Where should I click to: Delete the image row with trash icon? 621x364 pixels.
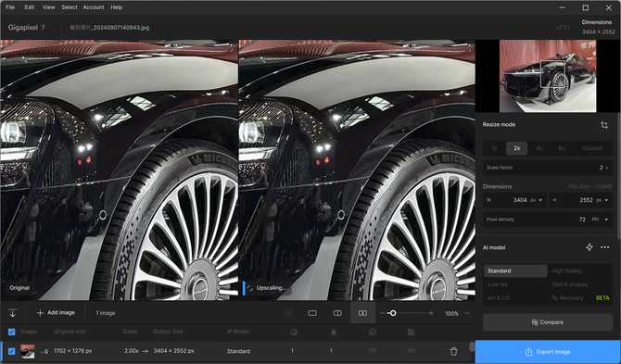[454, 351]
